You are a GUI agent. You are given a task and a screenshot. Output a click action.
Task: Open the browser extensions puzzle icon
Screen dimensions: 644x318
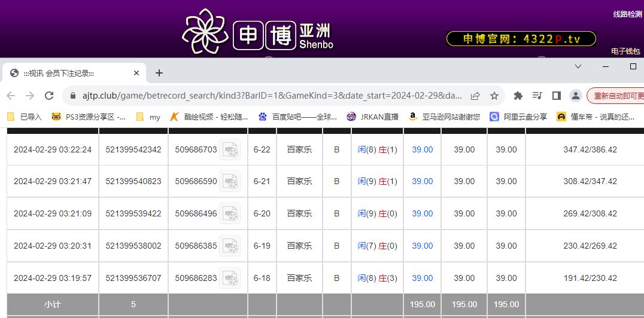click(518, 96)
